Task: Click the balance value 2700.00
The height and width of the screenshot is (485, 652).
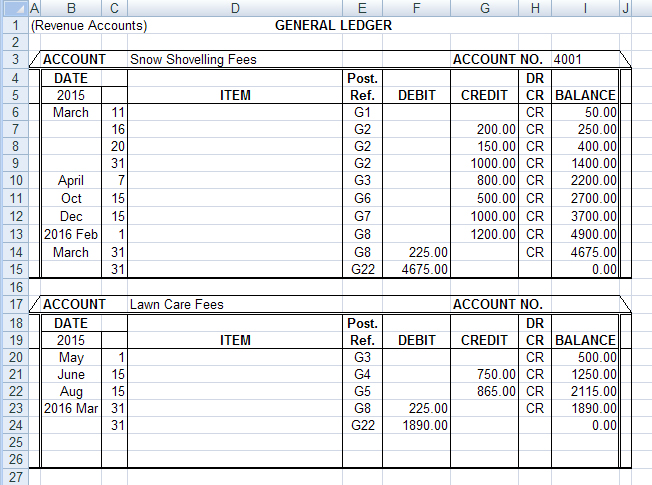Action: tap(594, 198)
